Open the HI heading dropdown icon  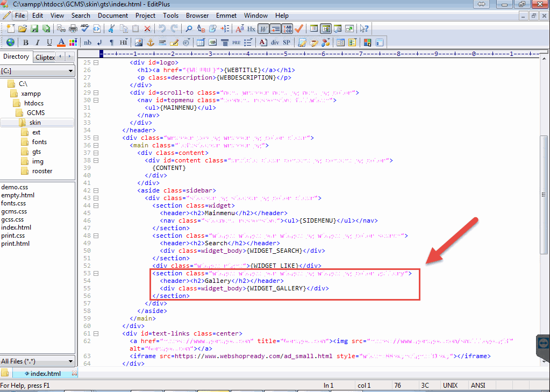[124, 42]
